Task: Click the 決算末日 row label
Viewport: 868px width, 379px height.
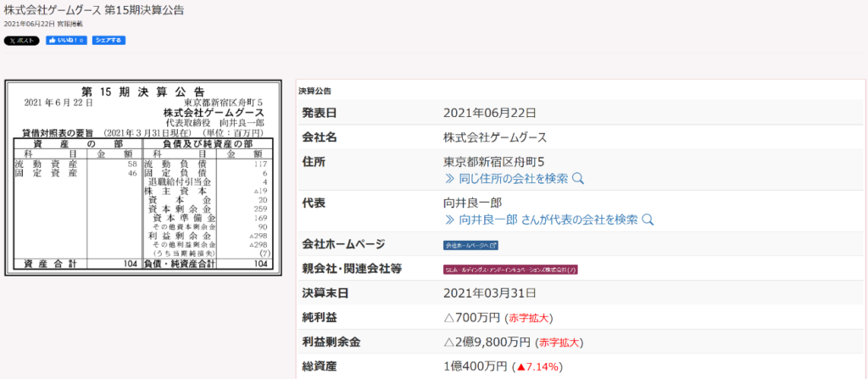Action: [x=325, y=293]
